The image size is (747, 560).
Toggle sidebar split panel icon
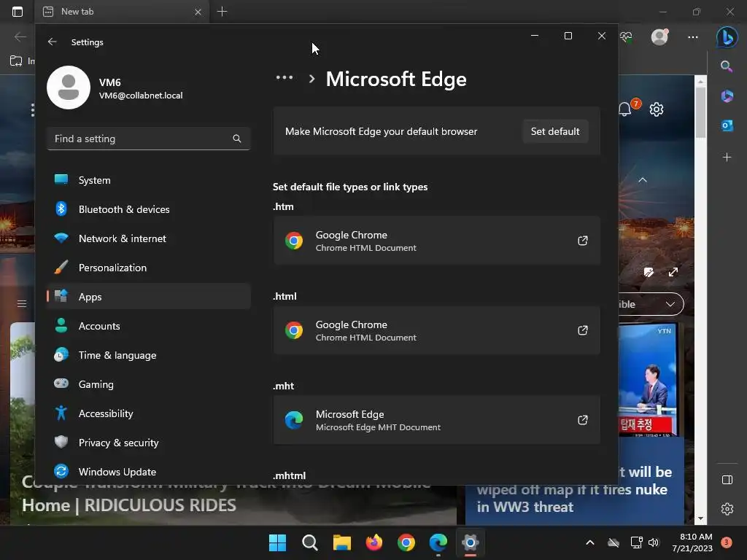pyautogui.click(x=727, y=480)
